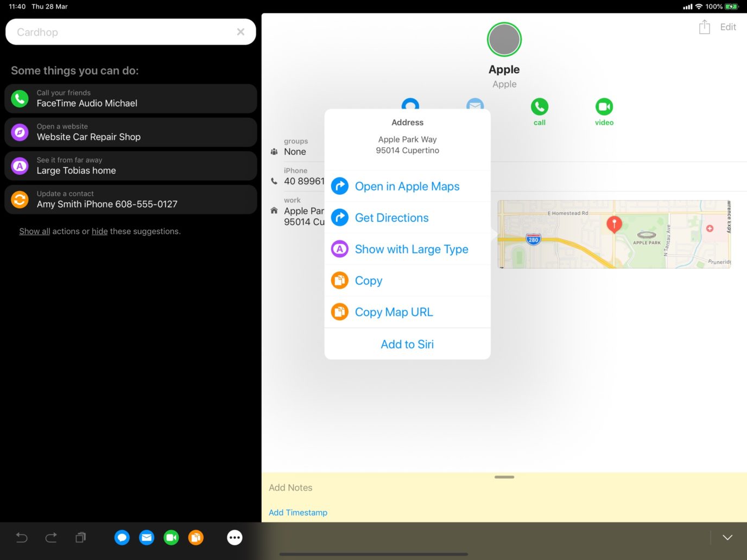Viewport: 747px width, 560px height.
Task: Open the Apple Park map thumbnail
Action: point(614,234)
